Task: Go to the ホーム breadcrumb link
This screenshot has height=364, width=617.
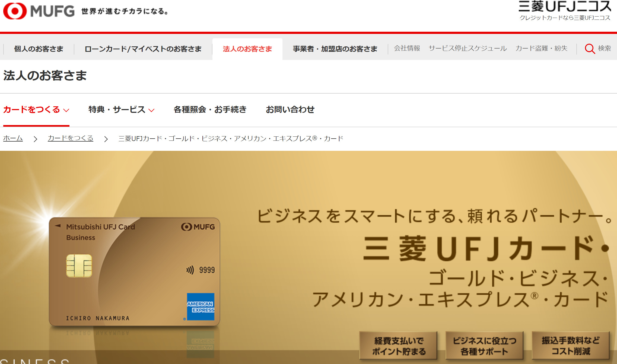Action: point(13,138)
